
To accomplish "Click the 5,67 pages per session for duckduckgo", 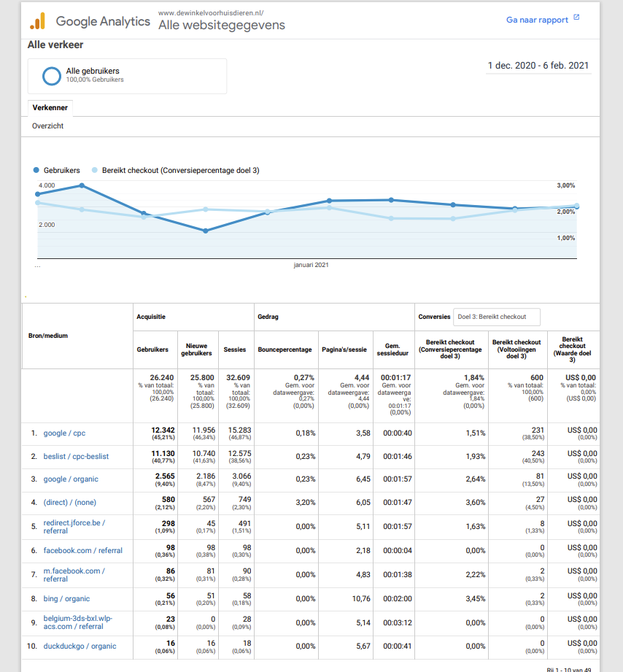I will [x=363, y=646].
